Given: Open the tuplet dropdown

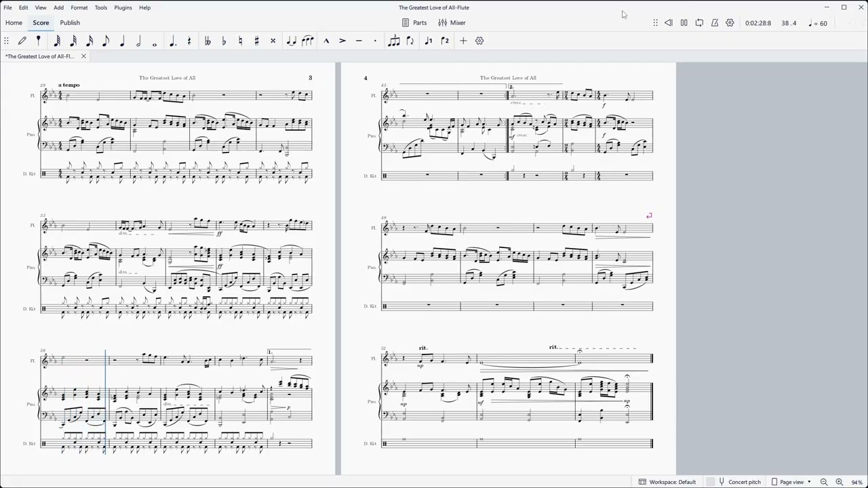Looking at the screenshot, I should pyautogui.click(x=393, y=41).
